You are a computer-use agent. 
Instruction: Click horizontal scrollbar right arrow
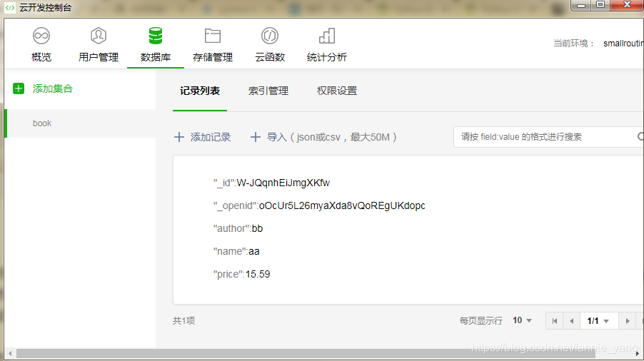click(637, 353)
